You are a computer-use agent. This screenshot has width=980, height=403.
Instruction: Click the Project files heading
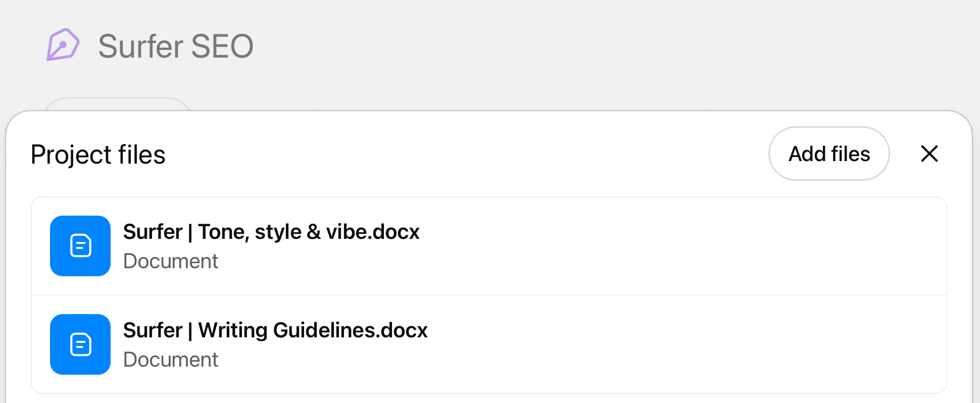98,155
